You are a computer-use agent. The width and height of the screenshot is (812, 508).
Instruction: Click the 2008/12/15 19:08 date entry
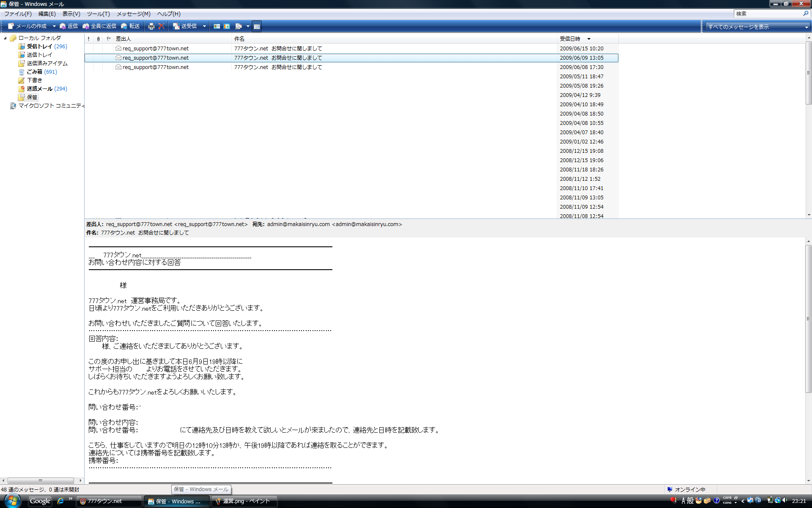click(x=582, y=151)
